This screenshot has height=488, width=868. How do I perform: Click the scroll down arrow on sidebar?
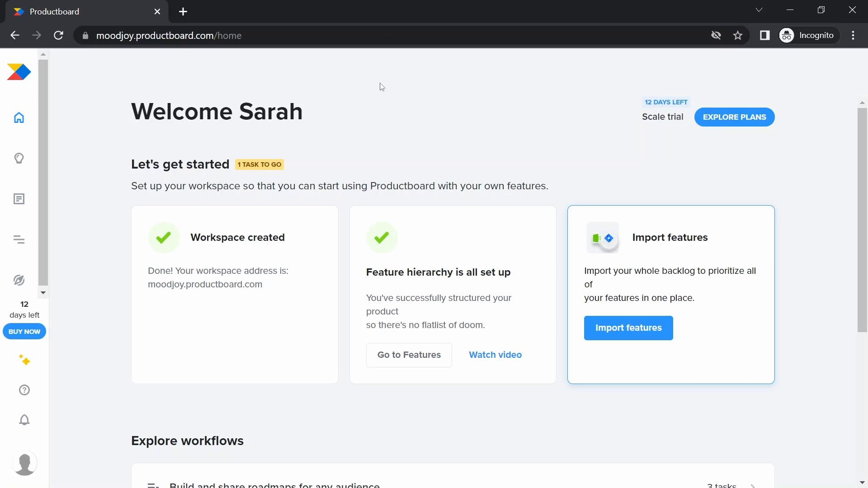(43, 292)
